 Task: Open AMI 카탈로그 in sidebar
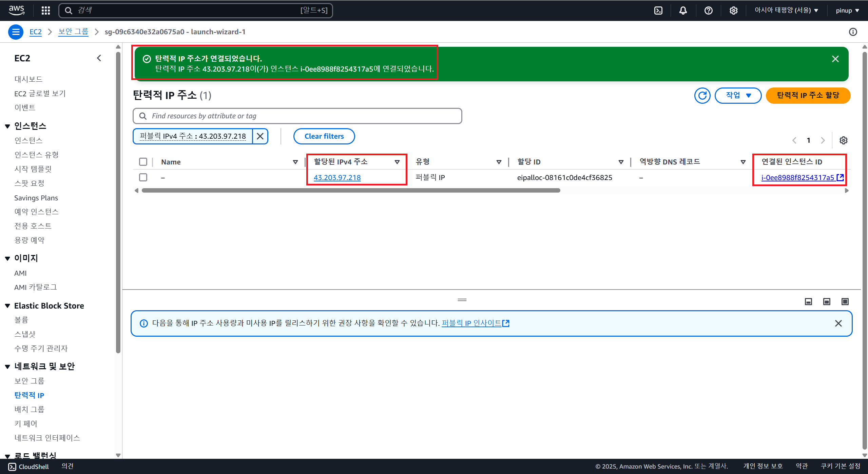36,287
